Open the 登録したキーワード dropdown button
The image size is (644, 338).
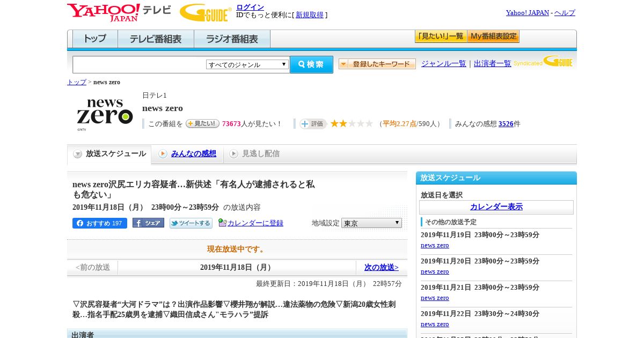(377, 64)
